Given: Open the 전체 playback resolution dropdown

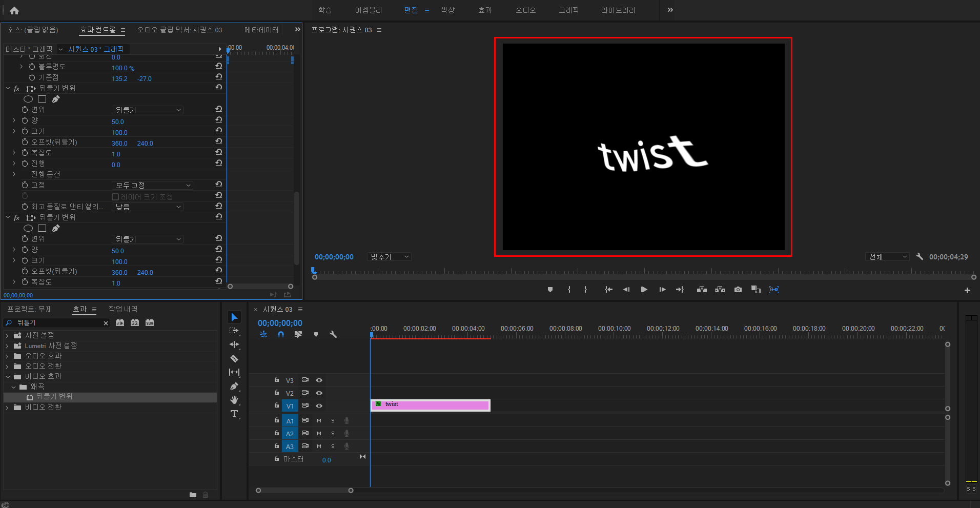Looking at the screenshot, I should [887, 257].
